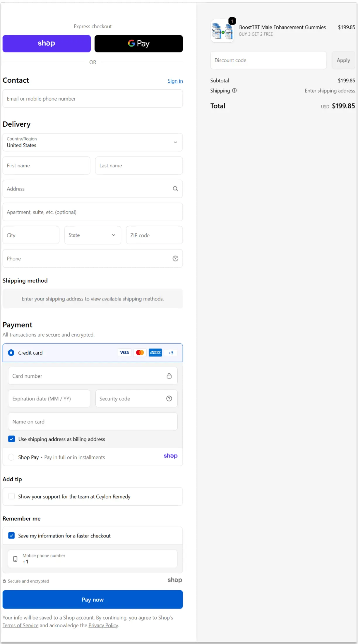The width and height of the screenshot is (358, 644).
Task: Click the search icon in Address field
Action: point(175,189)
